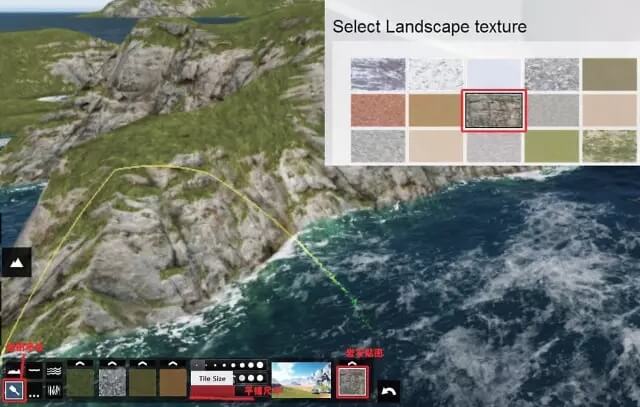Select the highlighted paint brush tool
This screenshot has height=407, width=640.
12,390
